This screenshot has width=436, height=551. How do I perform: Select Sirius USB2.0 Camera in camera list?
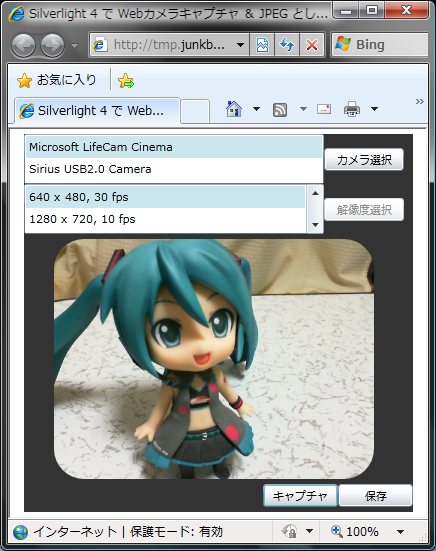[174, 169]
